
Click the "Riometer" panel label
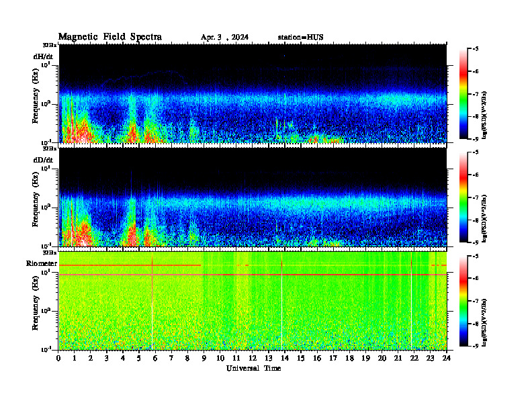coord(42,263)
